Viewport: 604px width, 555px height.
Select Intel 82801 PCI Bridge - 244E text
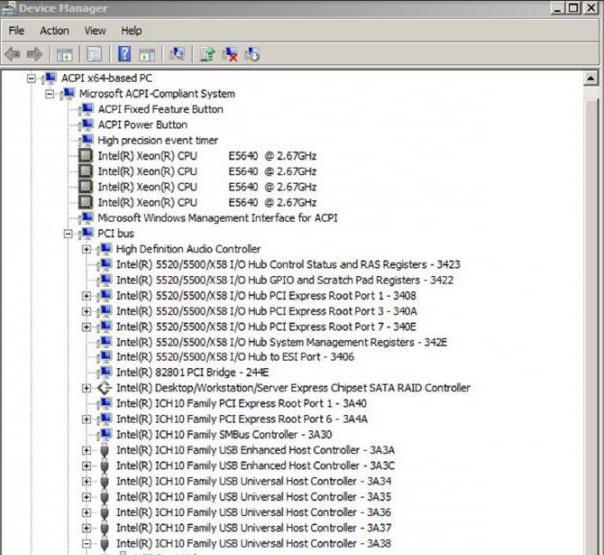coord(192,372)
